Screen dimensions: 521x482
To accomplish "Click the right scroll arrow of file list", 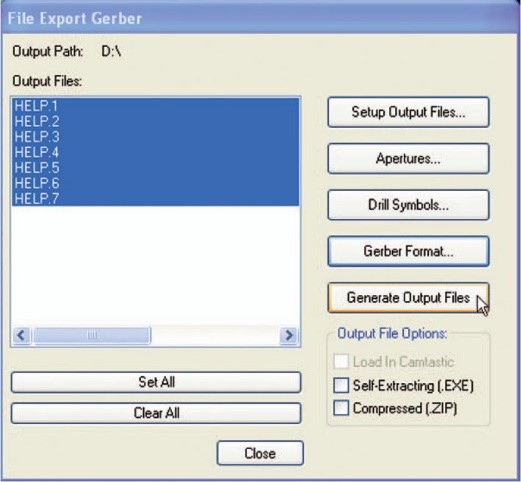I will 289,335.
